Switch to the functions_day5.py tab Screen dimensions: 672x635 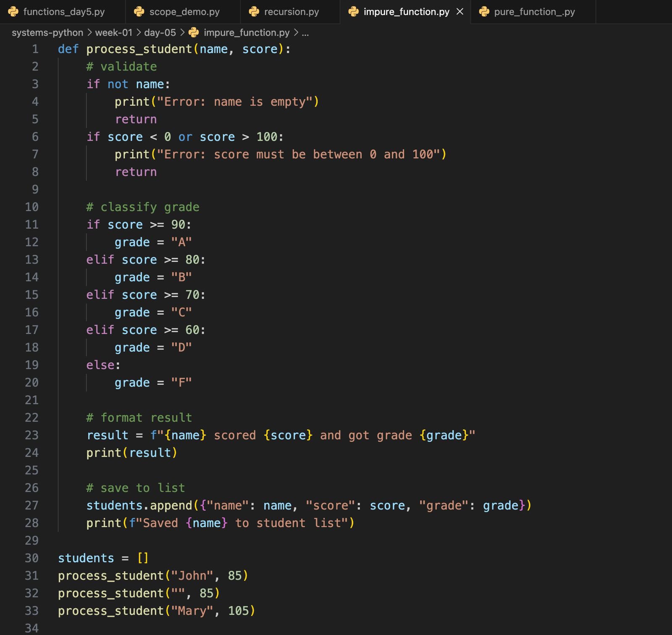64,12
